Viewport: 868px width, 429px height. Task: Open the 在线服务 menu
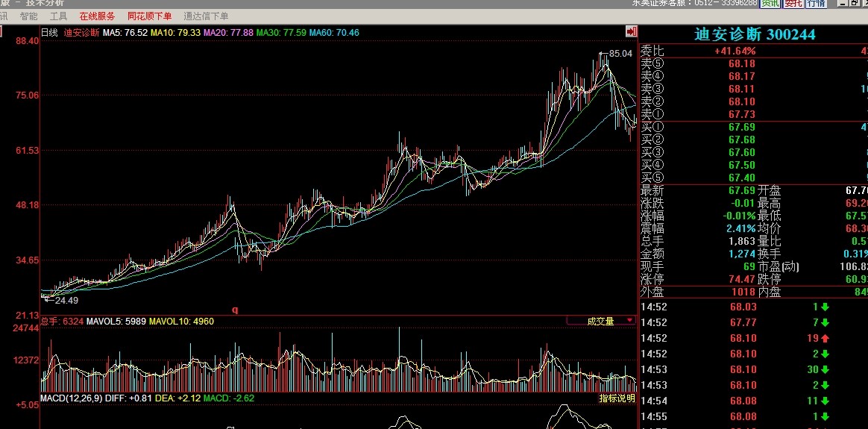(98, 16)
